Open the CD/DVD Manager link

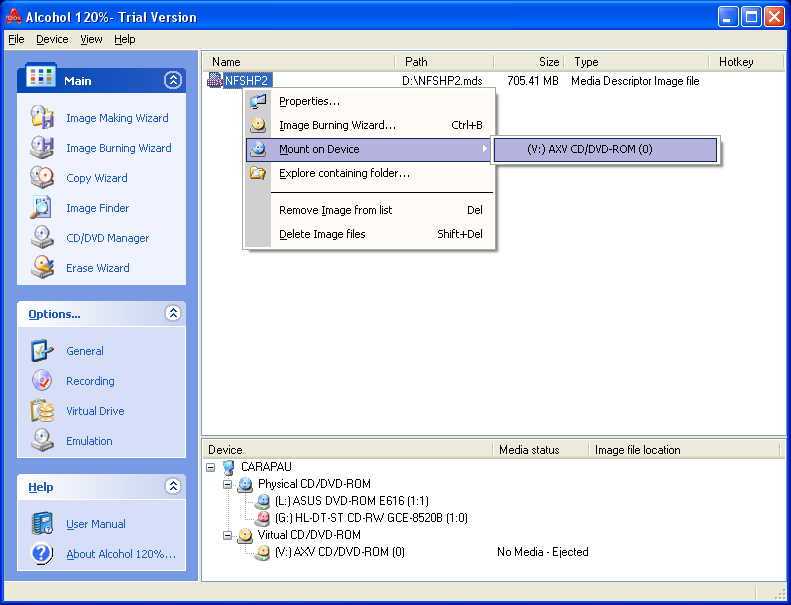click(107, 238)
